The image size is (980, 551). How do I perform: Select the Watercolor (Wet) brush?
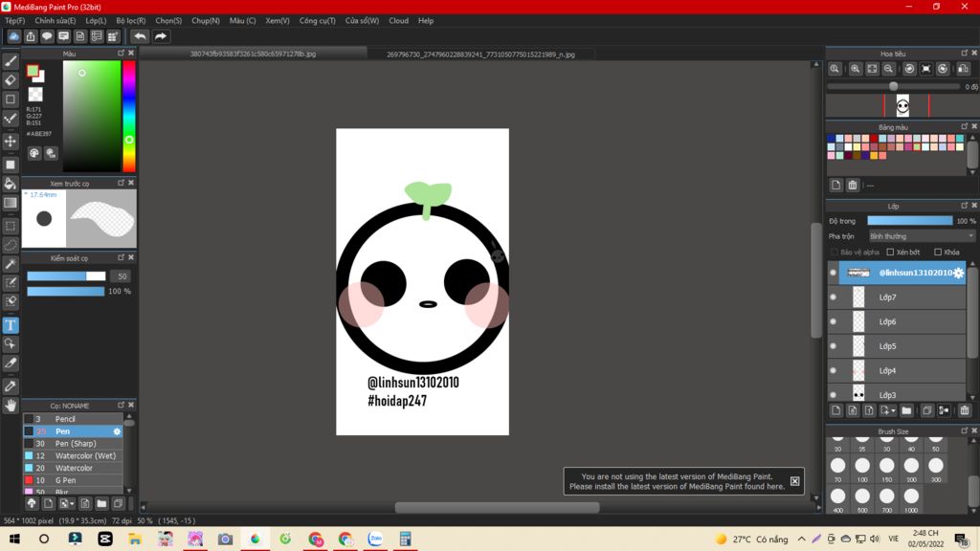point(73,456)
